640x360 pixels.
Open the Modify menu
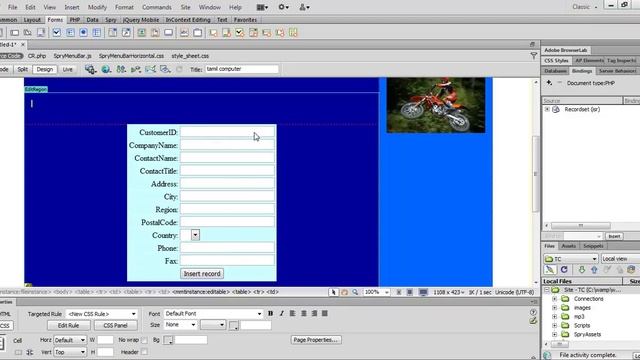pos(97,7)
